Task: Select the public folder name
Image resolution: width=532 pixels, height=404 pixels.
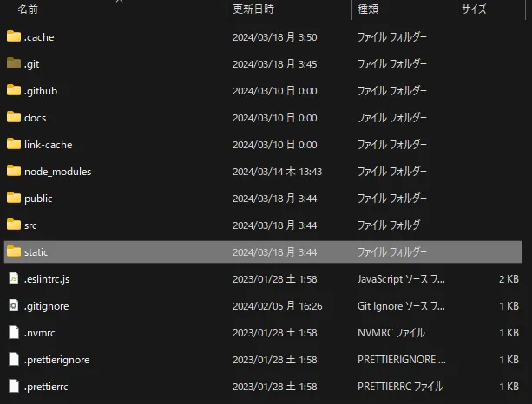Action: (38, 198)
